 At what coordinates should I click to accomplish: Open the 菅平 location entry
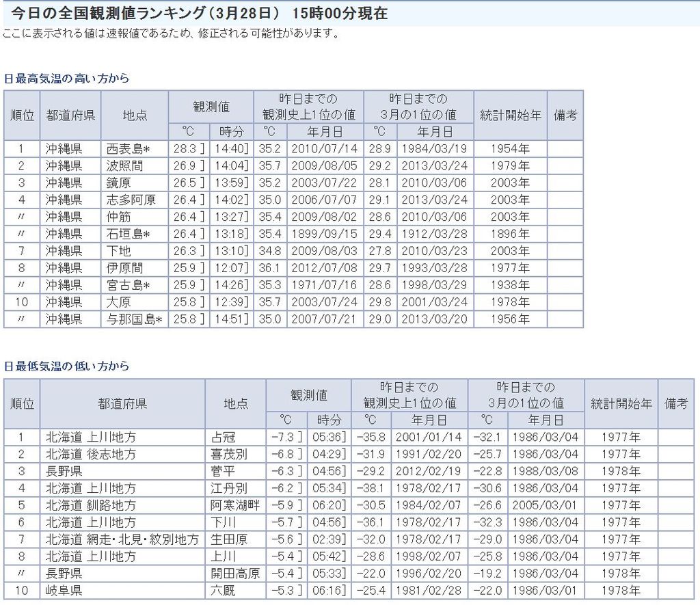point(221,471)
